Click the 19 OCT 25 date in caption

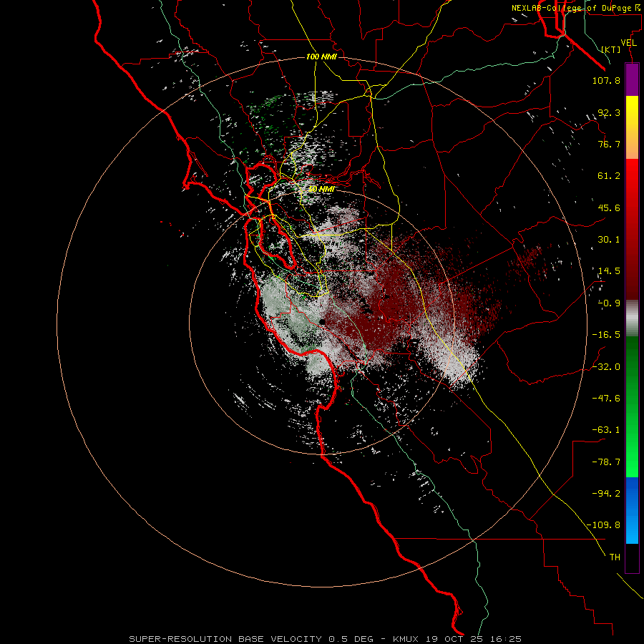tap(454, 639)
